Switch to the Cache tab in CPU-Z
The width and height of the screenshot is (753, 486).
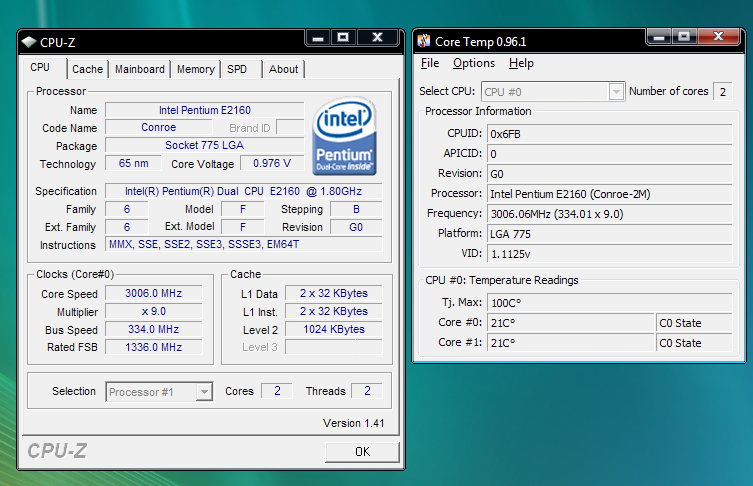tap(87, 69)
